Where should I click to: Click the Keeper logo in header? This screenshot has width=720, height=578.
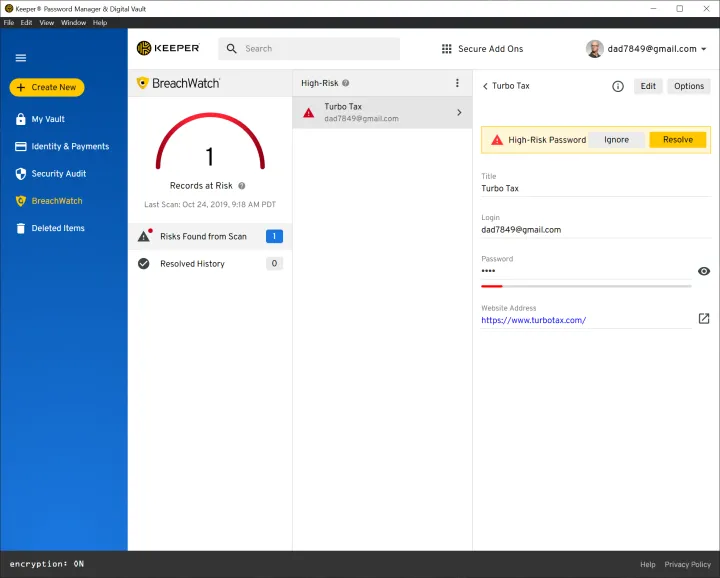pos(168,48)
